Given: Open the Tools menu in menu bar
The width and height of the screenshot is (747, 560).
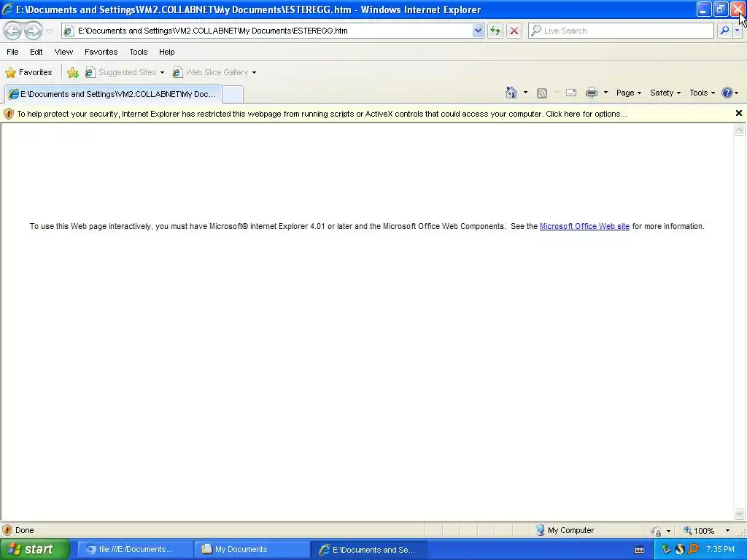Looking at the screenshot, I should pyautogui.click(x=138, y=52).
